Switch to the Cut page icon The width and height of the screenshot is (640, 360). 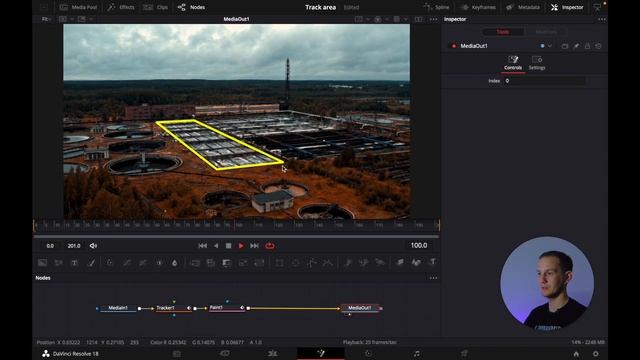[225, 353]
